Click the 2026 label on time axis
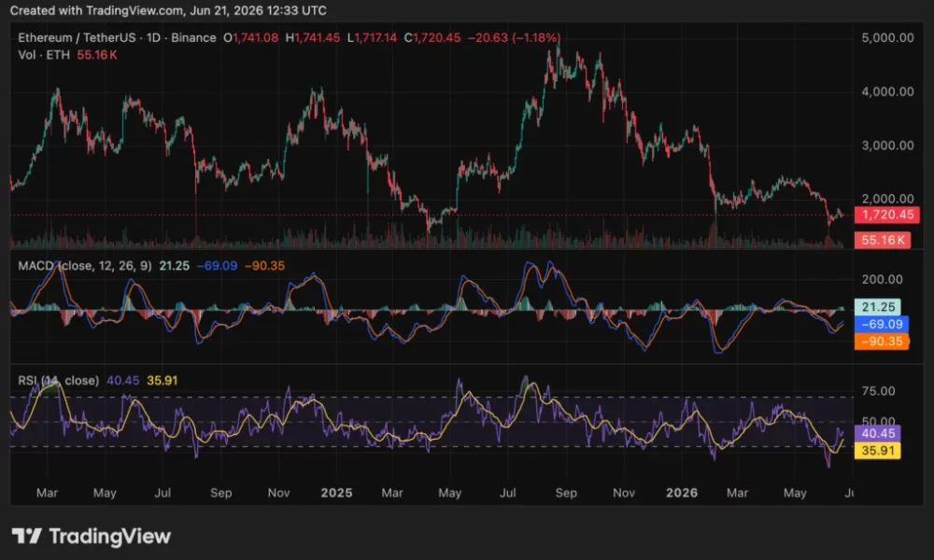This screenshot has height=560, width=934. [682, 493]
